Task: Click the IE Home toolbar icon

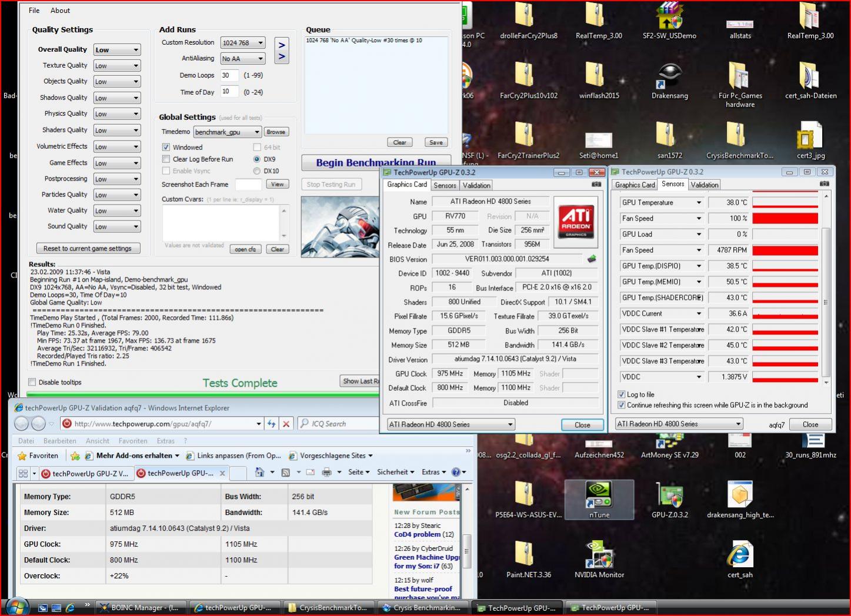Action: [259, 472]
